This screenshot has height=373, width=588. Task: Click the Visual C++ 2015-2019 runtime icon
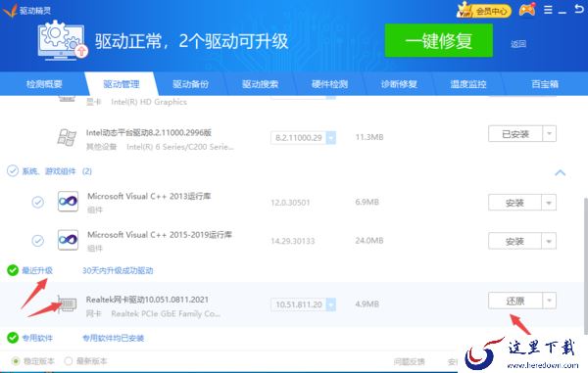coord(68,240)
